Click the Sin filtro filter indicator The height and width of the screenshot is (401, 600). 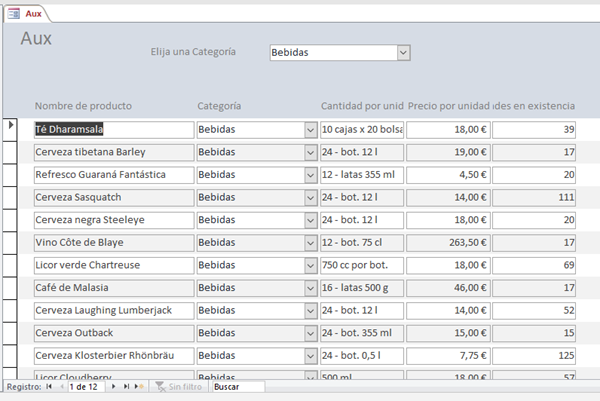click(x=179, y=386)
